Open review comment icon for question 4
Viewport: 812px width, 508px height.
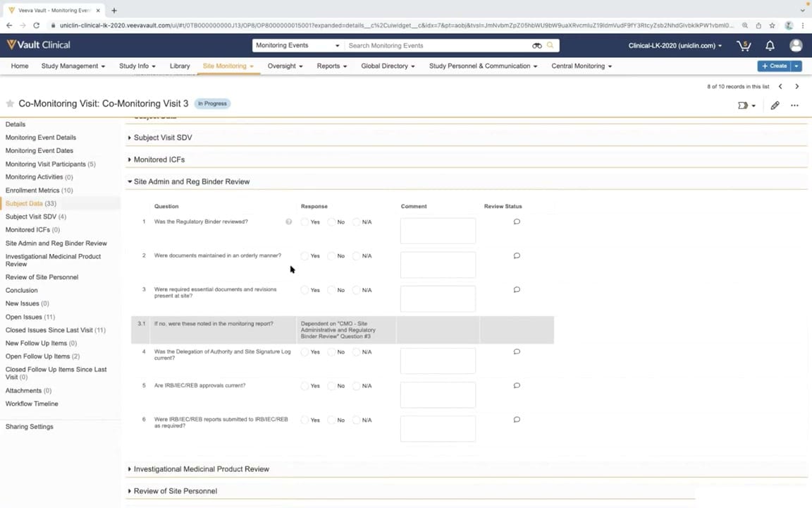coord(516,351)
